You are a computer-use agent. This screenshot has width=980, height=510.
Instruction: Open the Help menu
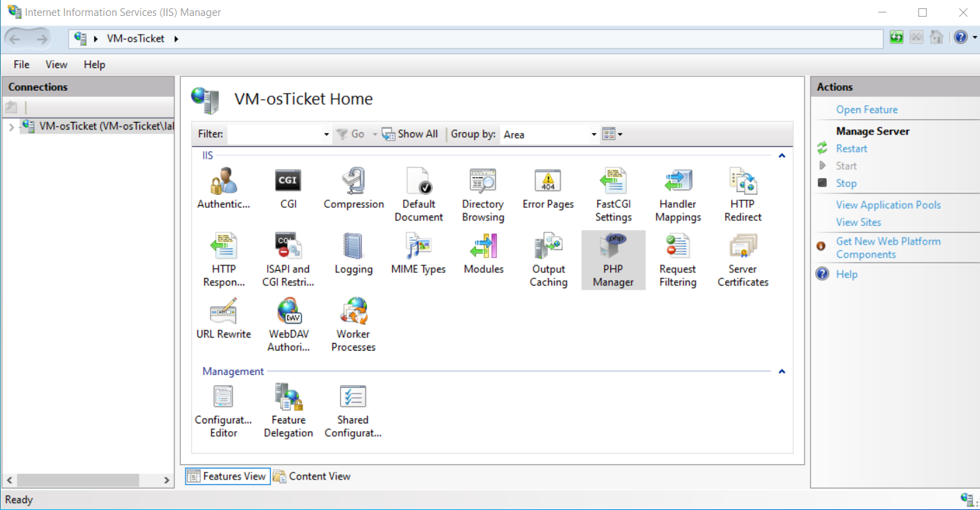pos(94,64)
